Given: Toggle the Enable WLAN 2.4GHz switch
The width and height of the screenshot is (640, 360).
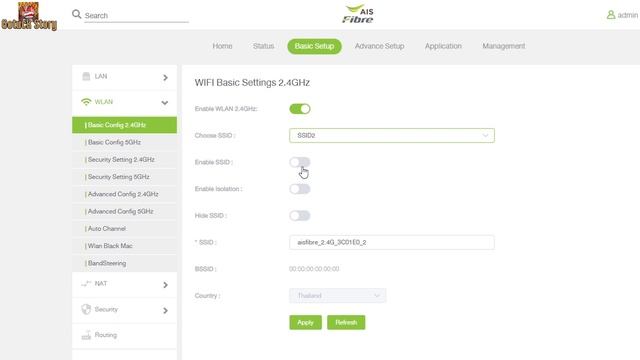Looking at the screenshot, I should pos(300,109).
